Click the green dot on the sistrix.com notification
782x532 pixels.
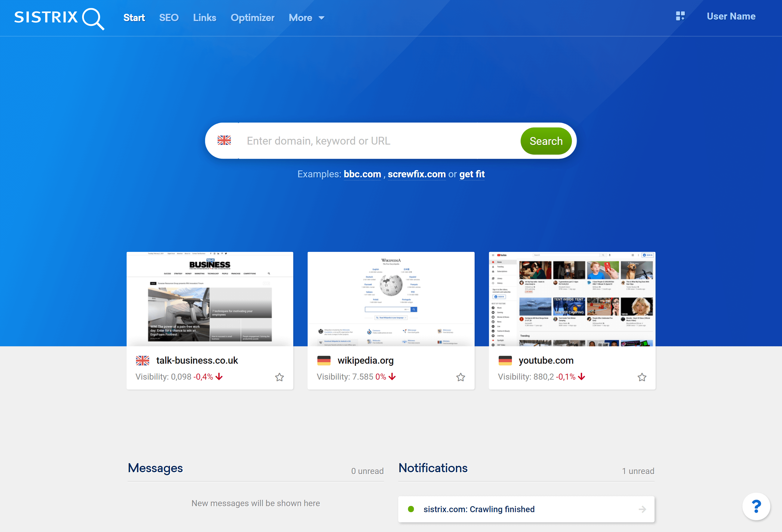point(411,509)
